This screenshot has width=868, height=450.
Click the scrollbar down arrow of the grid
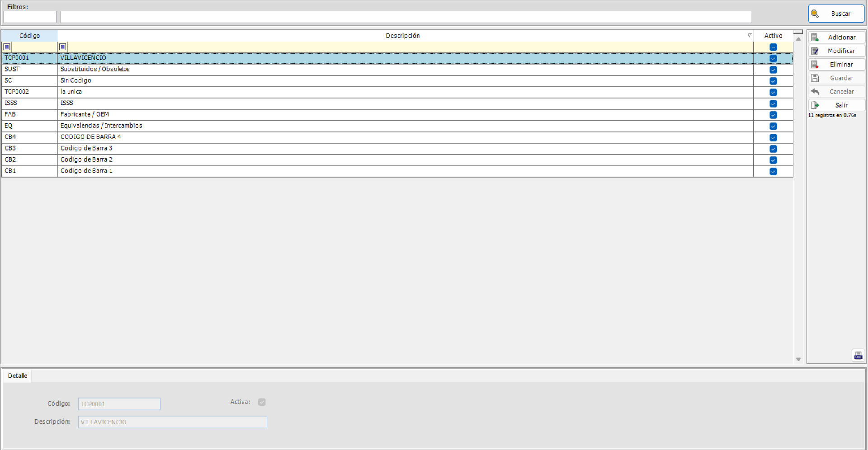pyautogui.click(x=798, y=359)
